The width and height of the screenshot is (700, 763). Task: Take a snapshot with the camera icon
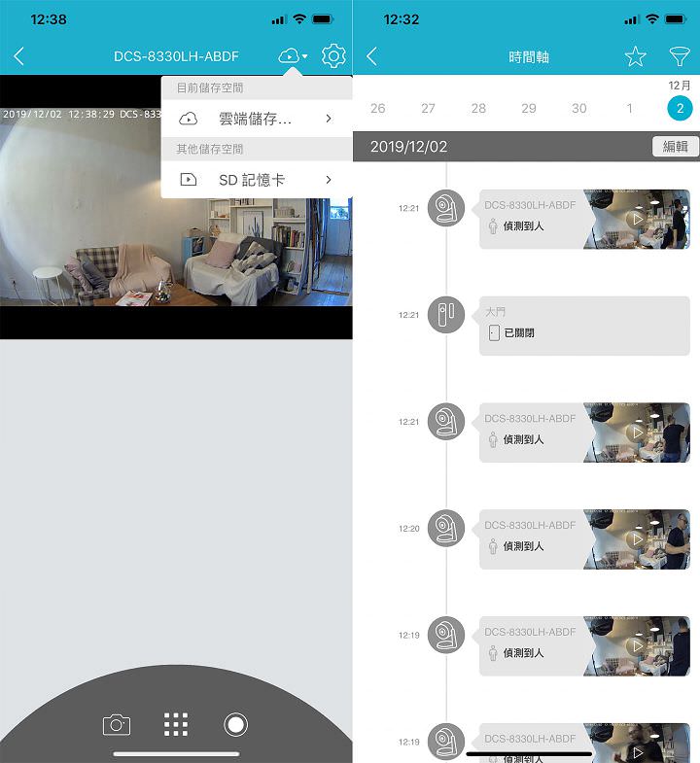117,725
